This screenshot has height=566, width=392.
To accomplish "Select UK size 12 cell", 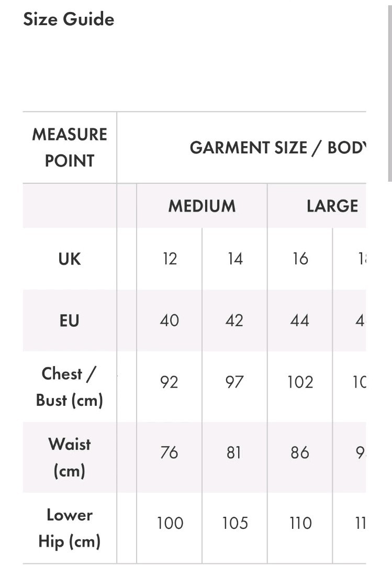I will click(170, 259).
